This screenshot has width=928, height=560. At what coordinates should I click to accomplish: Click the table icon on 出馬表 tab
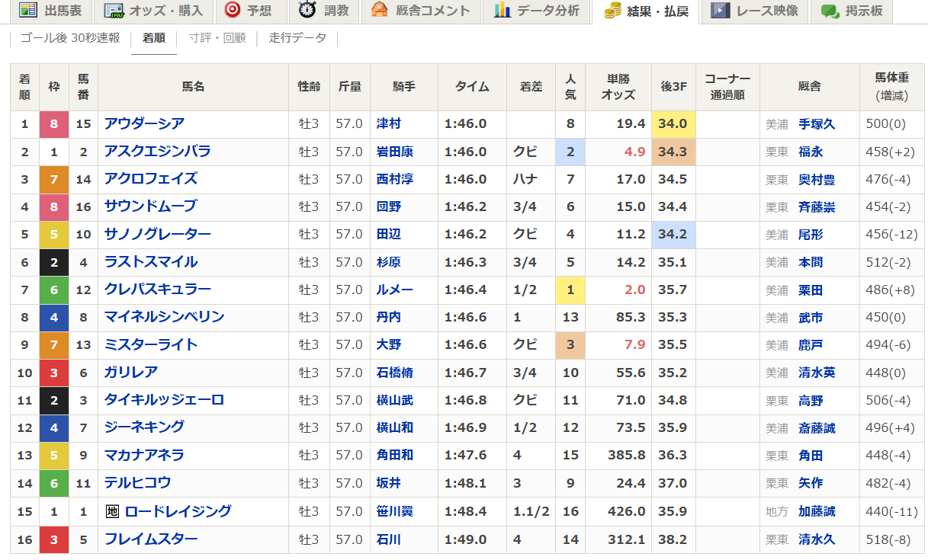point(27,10)
